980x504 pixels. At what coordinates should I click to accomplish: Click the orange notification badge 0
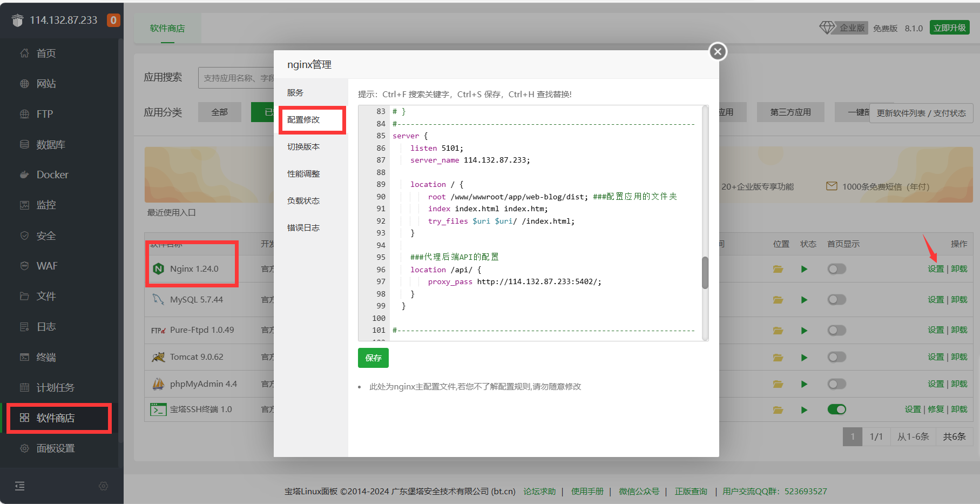[113, 20]
